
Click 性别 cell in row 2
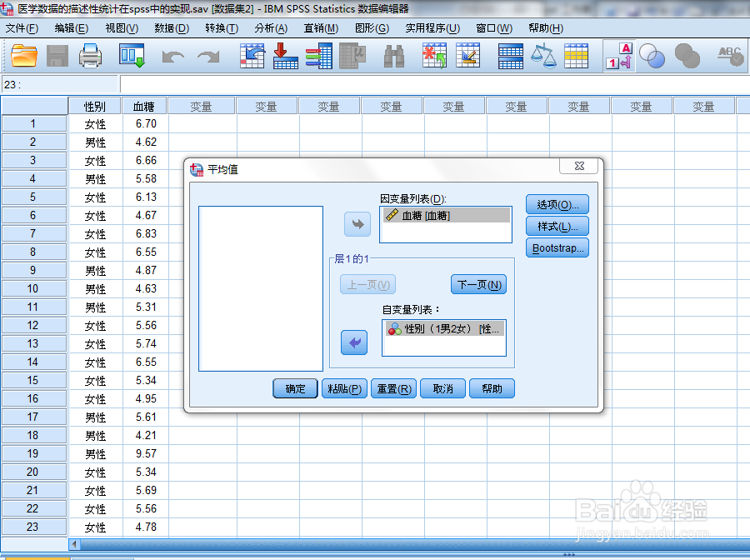tap(95, 142)
